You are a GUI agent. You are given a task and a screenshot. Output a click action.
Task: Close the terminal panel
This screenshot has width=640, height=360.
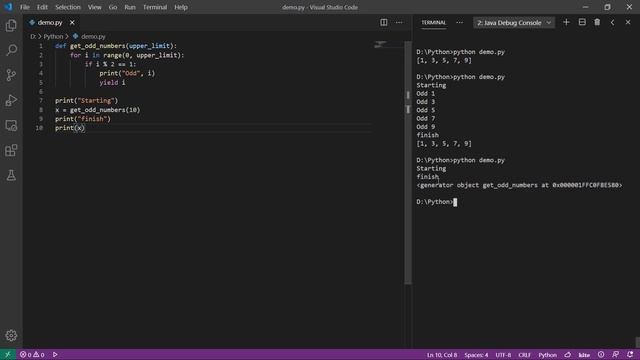pyautogui.click(x=628, y=22)
